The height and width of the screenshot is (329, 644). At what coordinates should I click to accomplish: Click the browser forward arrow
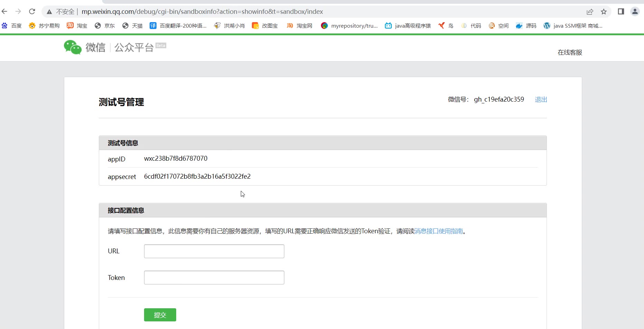coord(18,11)
